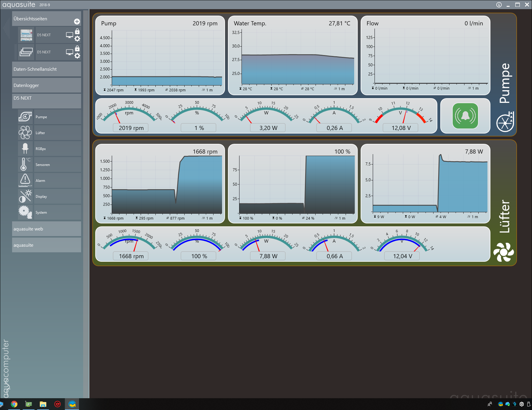Open the aquasuite web menu item
This screenshot has width=532, height=410.
pyautogui.click(x=46, y=229)
